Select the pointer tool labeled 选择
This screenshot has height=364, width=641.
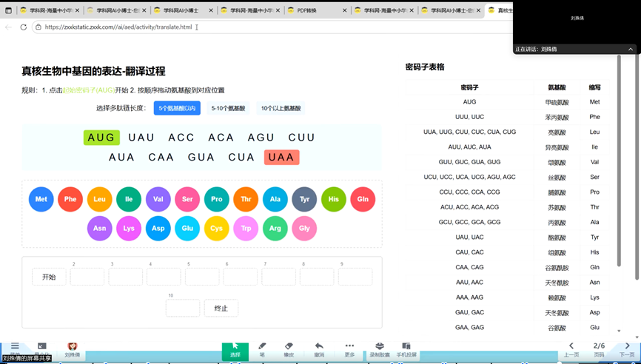coord(235,349)
